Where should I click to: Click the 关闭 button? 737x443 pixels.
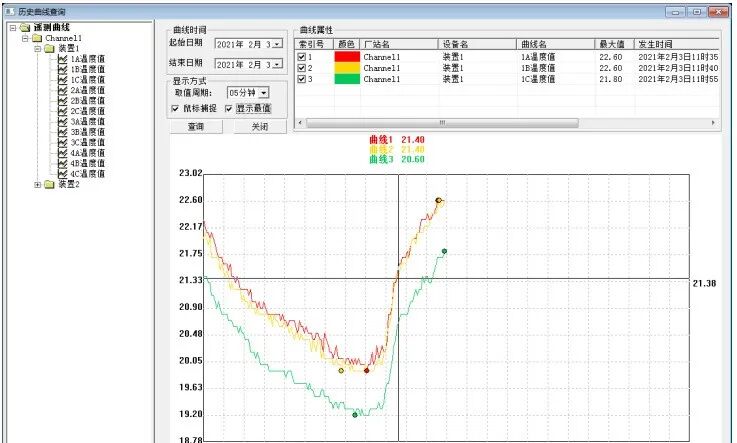(x=260, y=127)
